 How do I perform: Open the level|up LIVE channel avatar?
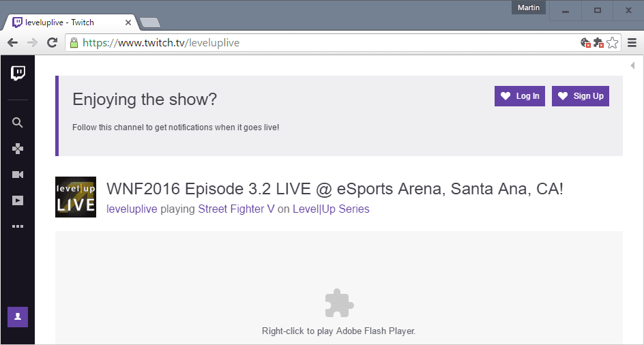pos(76,197)
